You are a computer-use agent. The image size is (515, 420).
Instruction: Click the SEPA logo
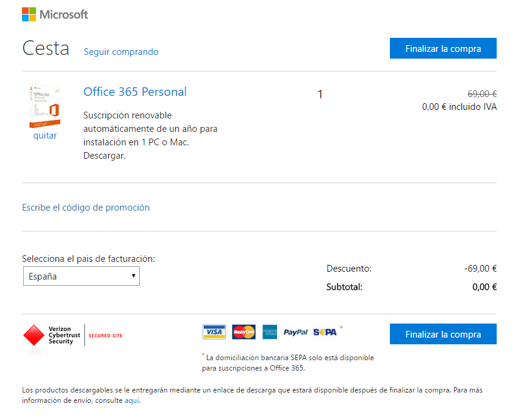point(325,332)
